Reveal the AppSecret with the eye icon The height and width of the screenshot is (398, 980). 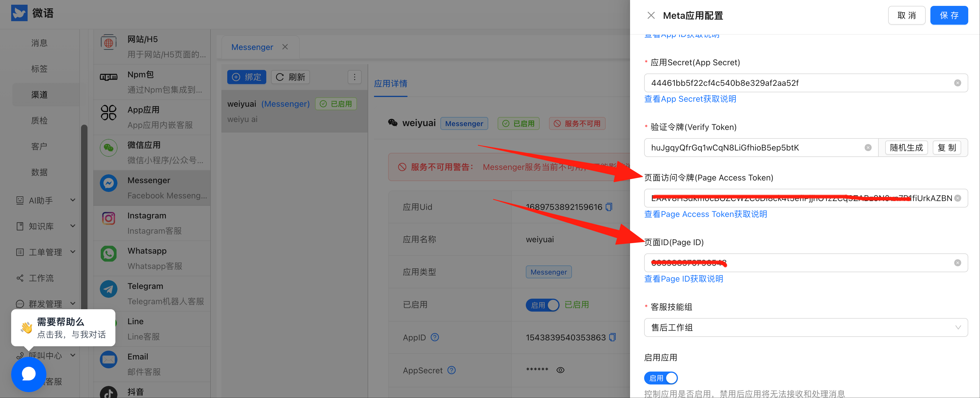(x=560, y=370)
